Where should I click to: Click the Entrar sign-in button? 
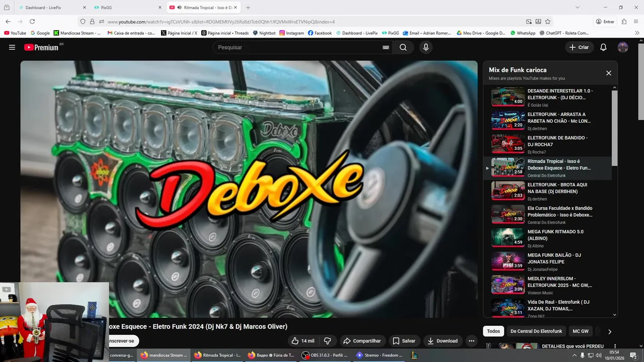click(x=605, y=22)
